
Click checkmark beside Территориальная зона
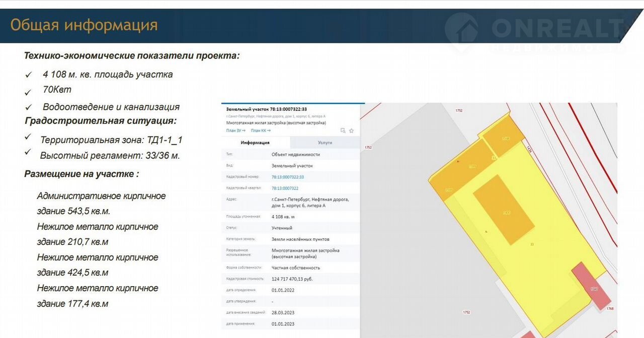28,138
